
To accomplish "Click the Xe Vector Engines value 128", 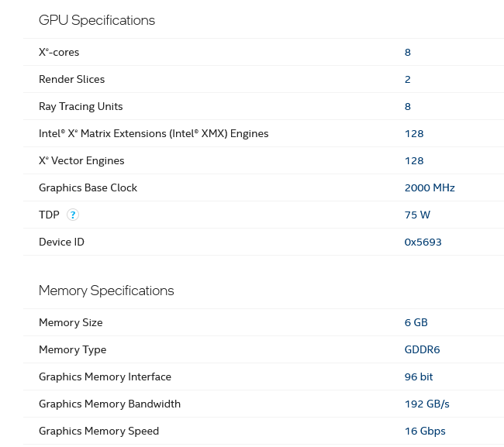I will tap(414, 160).
